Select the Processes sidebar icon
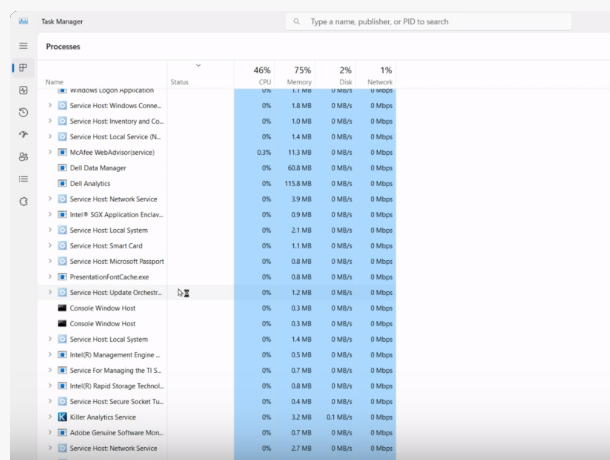The image size is (610, 460). click(23, 68)
